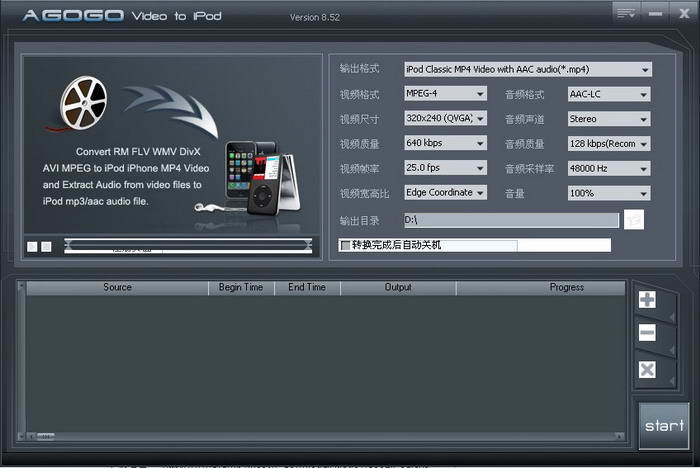
Task: Click the stop button under the preview
Action: click(46, 247)
